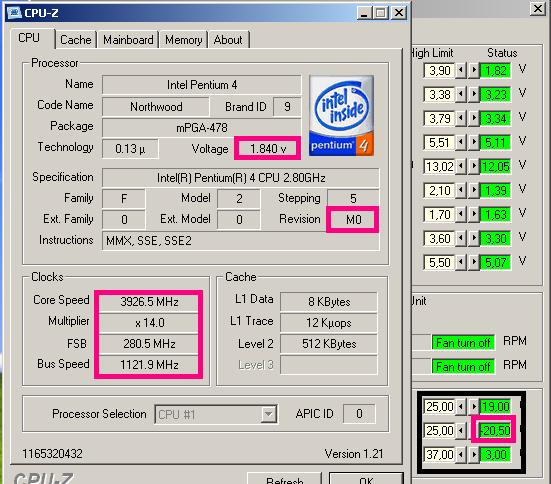Screen dimensions: 551x484
Task: Switch to the Cache tab
Action: click(x=76, y=39)
